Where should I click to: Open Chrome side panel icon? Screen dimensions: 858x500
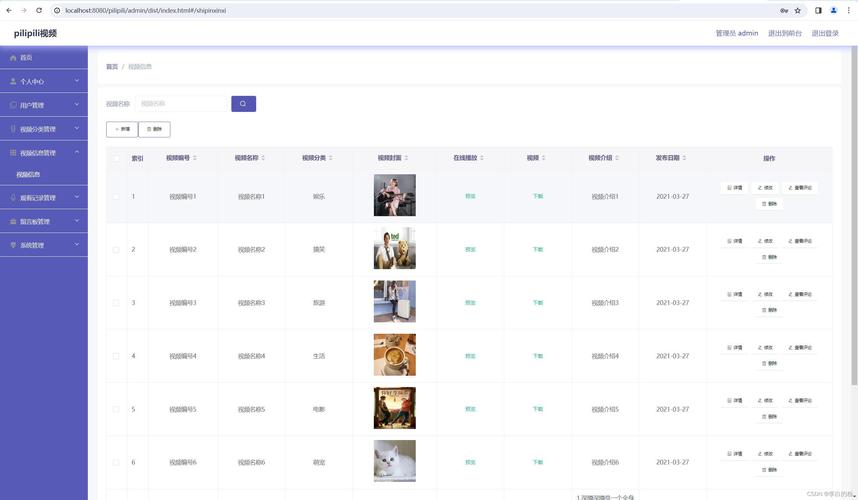pos(818,10)
